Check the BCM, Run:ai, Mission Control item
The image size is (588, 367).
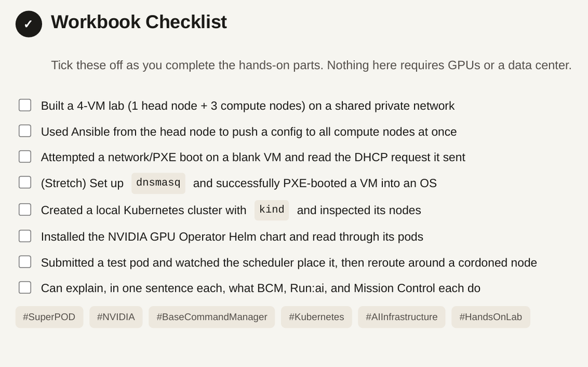coord(25,288)
